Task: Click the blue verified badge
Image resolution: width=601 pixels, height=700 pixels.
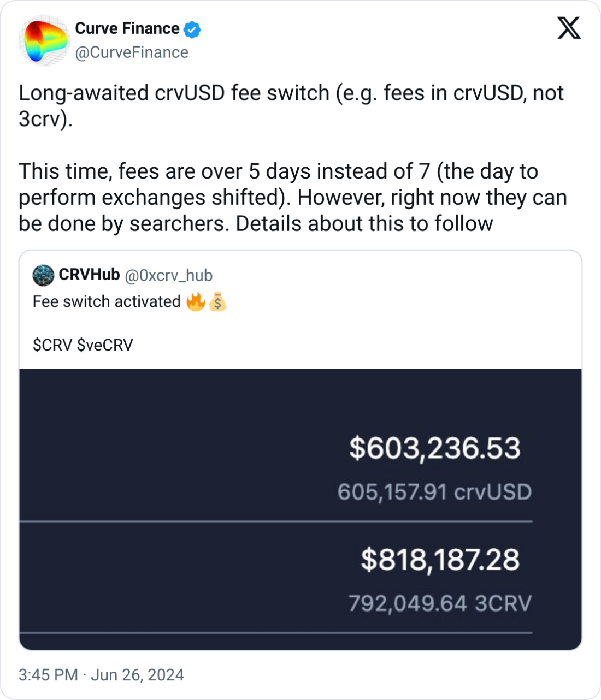Action: [192, 29]
